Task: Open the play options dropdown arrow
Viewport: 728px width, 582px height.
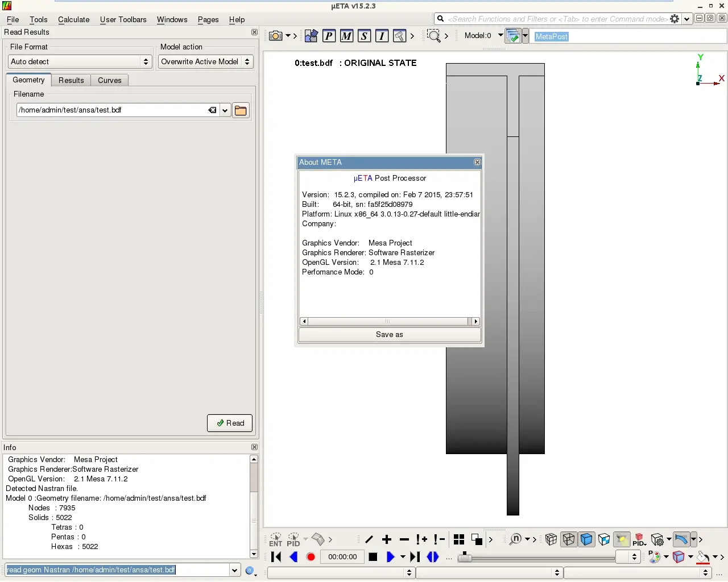Action: [x=403, y=557]
